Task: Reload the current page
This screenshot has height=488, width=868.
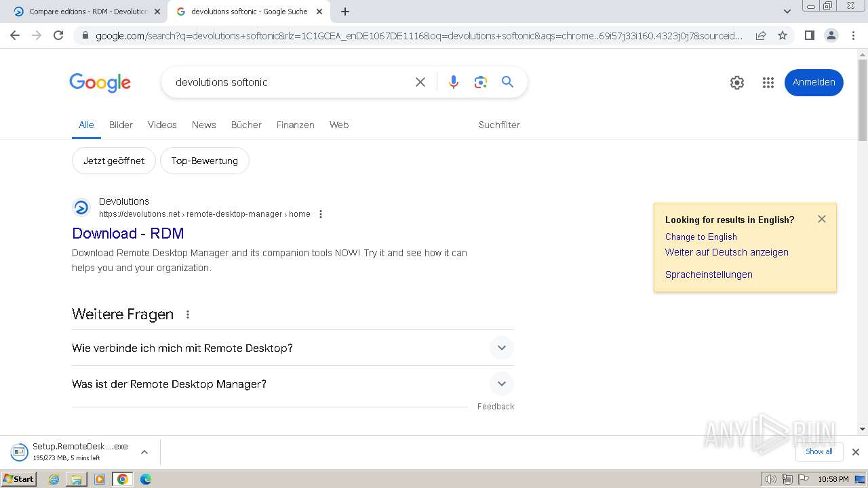Action: pyautogui.click(x=58, y=35)
